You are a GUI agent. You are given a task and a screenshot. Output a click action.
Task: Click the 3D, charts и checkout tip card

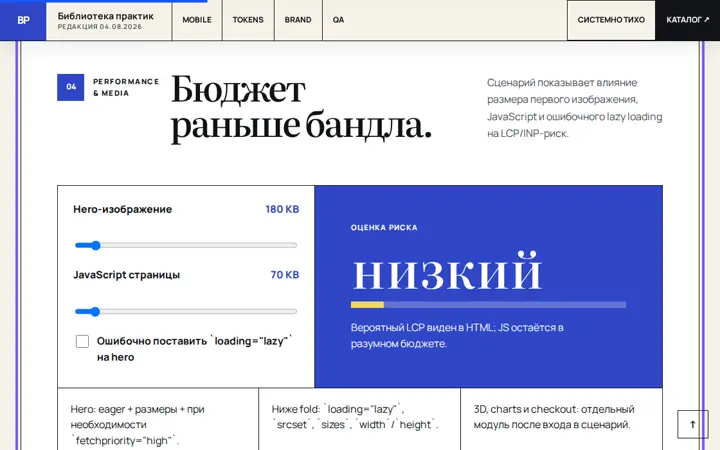[x=561, y=419]
